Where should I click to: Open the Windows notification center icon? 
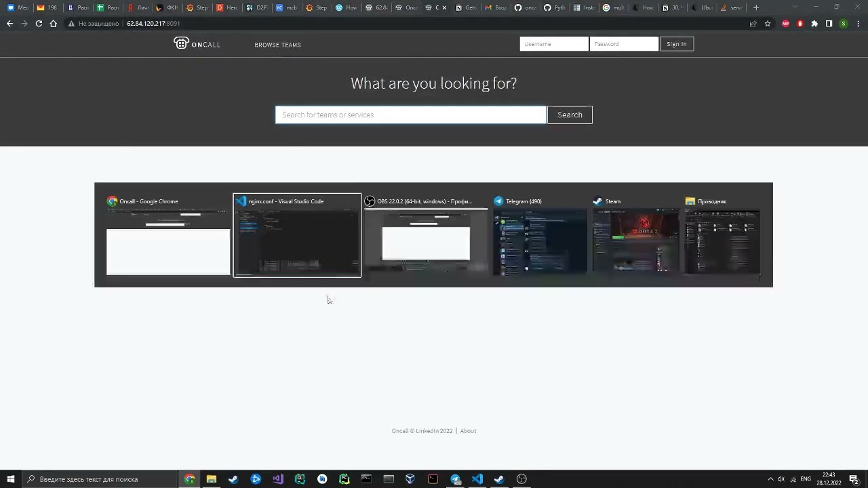854,479
